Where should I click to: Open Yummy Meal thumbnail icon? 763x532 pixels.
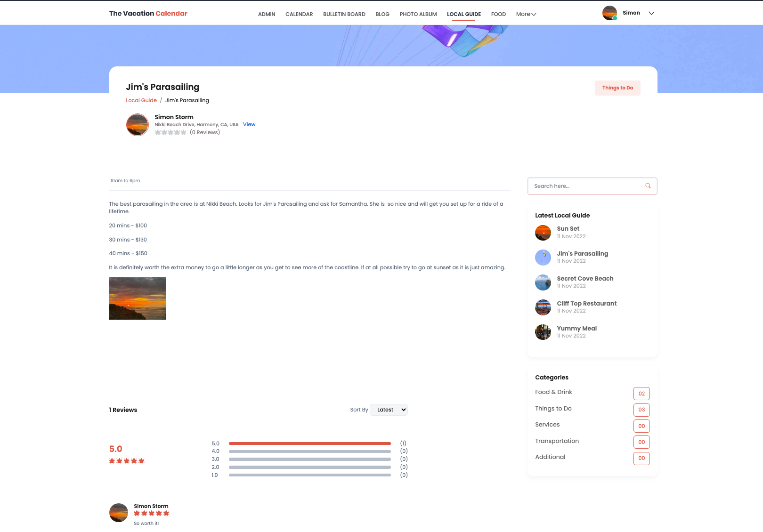coord(543,332)
